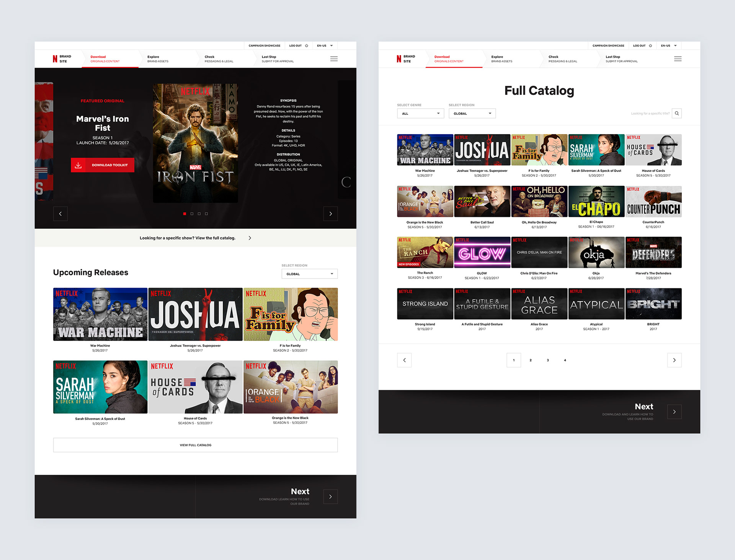Open Iron Fist poster in hero banner
The width and height of the screenshot is (735, 560).
point(195,143)
